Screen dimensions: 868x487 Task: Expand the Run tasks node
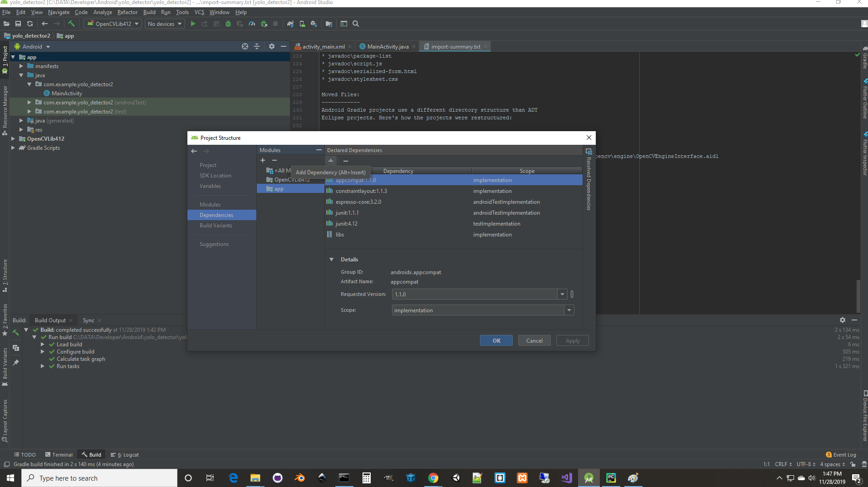point(43,366)
